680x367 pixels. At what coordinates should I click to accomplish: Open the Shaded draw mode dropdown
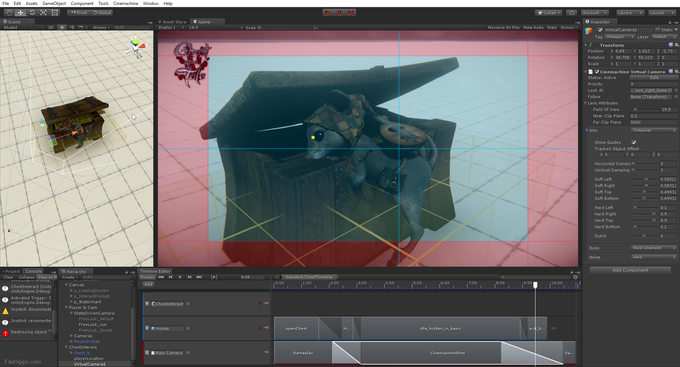(x=23, y=27)
